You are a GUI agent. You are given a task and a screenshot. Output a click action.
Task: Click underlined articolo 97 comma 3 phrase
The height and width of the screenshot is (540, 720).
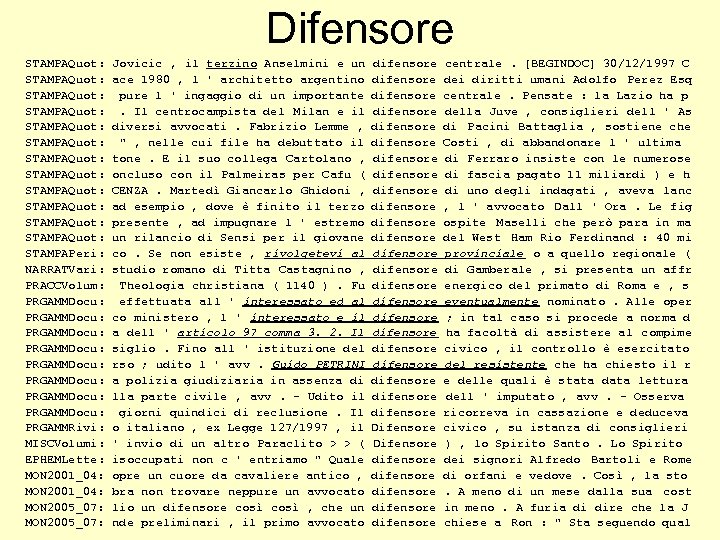coord(308,333)
